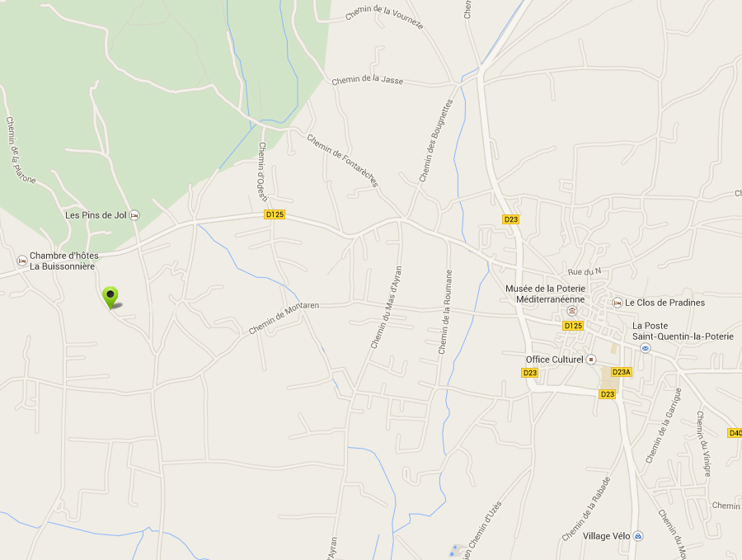Open the Chambre d'hôtes La Buissonnière lodging icon

point(21,261)
